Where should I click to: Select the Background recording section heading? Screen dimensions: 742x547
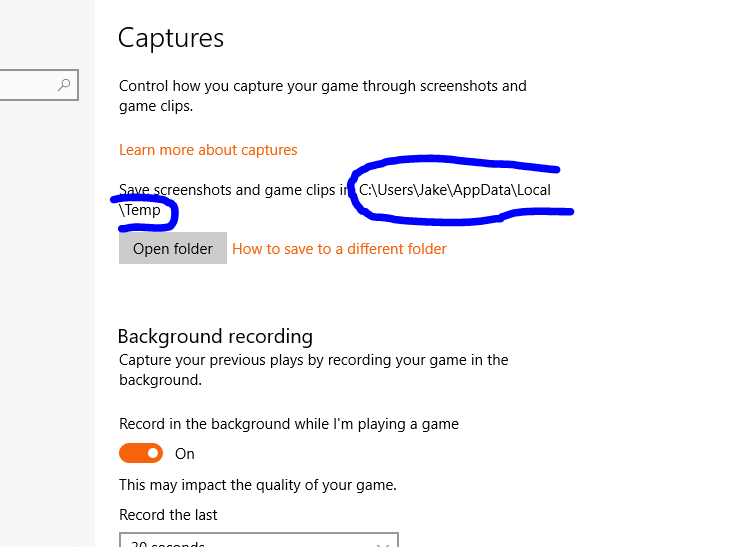pyautogui.click(x=215, y=336)
